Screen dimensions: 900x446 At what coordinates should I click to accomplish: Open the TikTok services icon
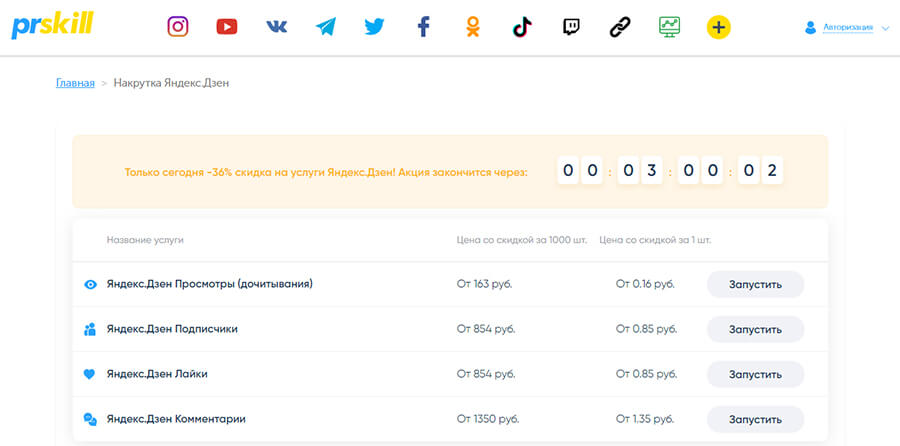coord(522,27)
